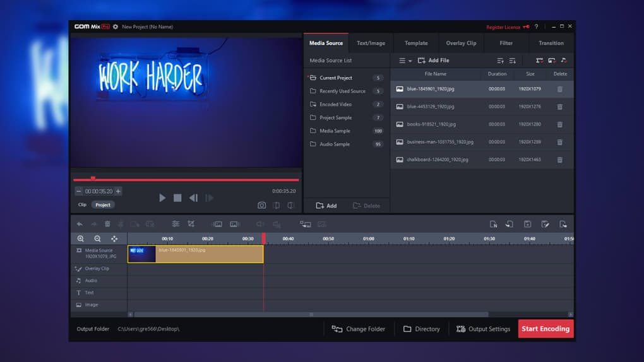This screenshot has height=362, width=644.
Task: Take a snapshot with the camera icon
Action: click(261, 205)
